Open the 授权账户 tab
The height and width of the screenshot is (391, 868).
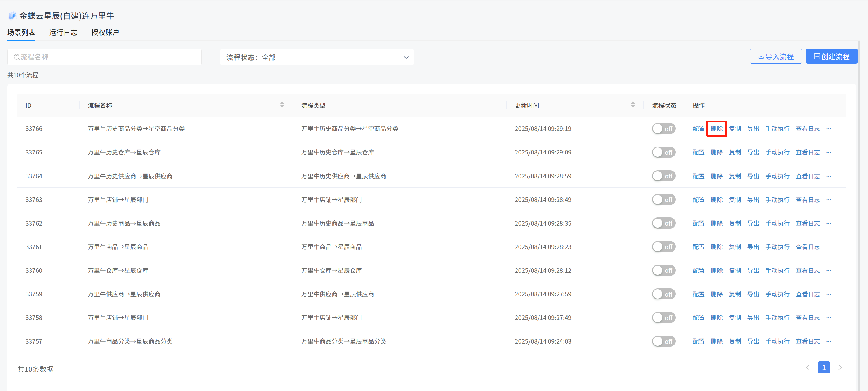105,32
